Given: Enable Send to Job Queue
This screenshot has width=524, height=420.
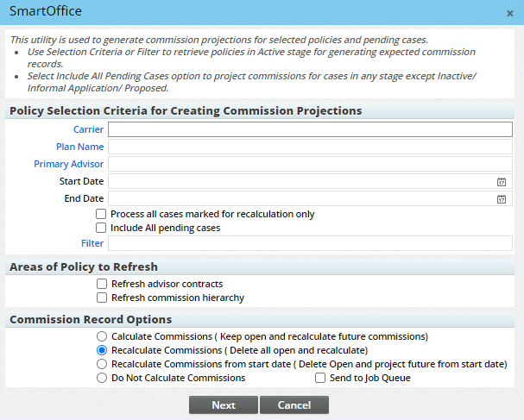Looking at the screenshot, I should (x=320, y=378).
